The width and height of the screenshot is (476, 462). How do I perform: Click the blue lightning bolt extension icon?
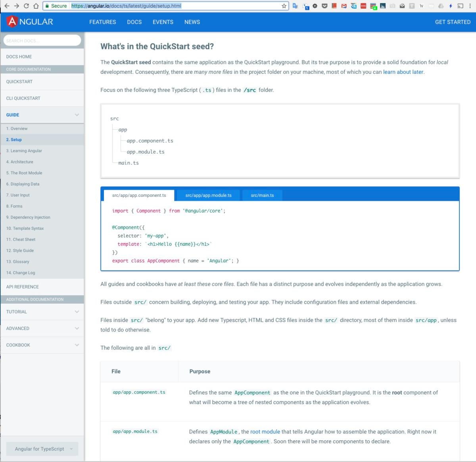coord(451,6)
